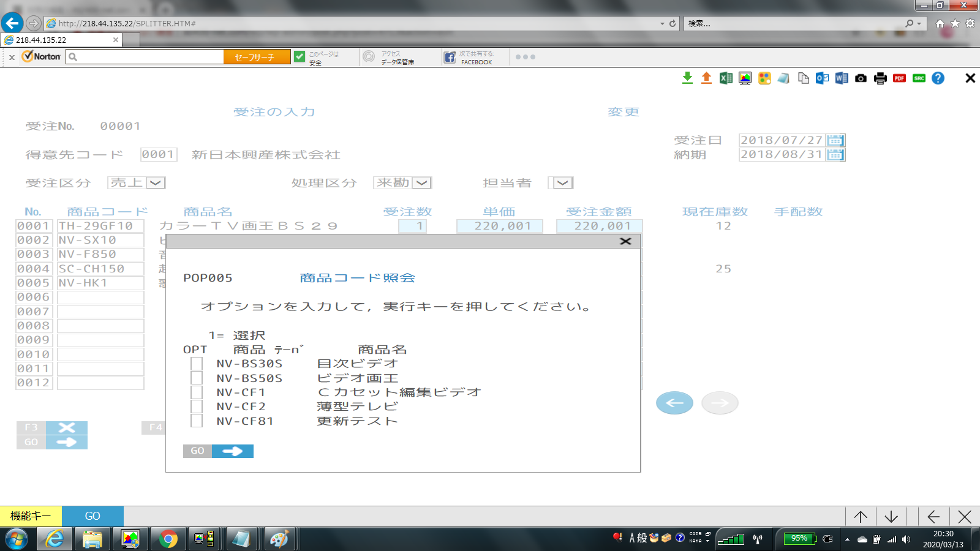Screen dimensions: 980x551
Task: Expand the 担当者 dropdown
Action: (562, 183)
